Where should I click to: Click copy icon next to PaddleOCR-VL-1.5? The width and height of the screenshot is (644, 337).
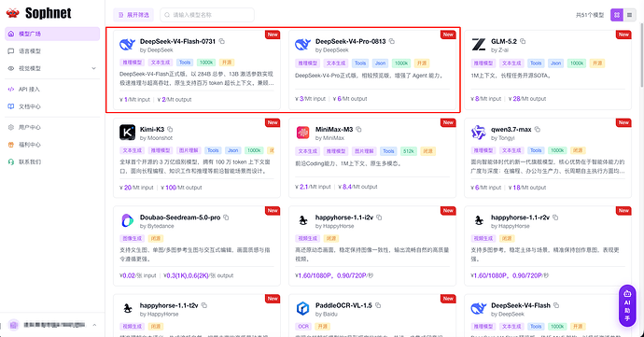[x=378, y=305]
